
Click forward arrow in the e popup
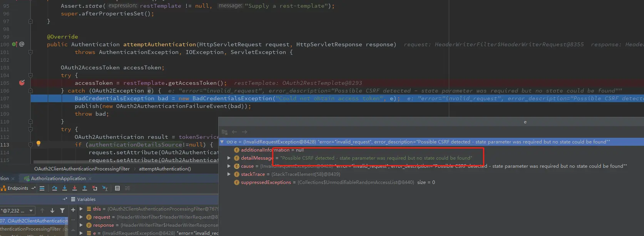click(244, 132)
